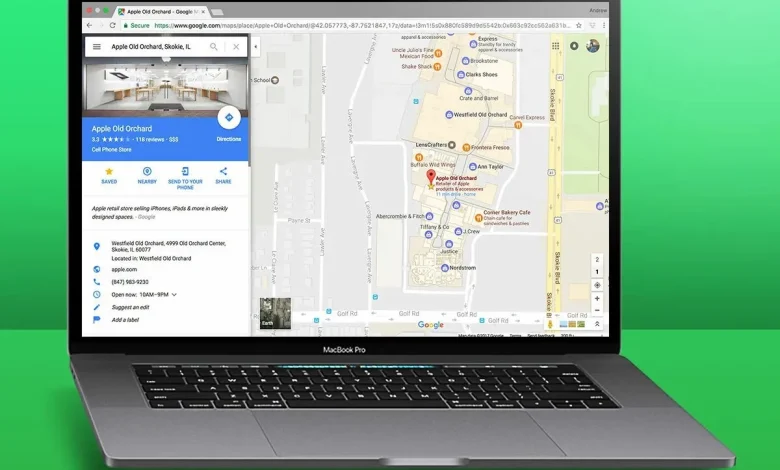Click the Clarks Shoes map marker

coord(461,75)
